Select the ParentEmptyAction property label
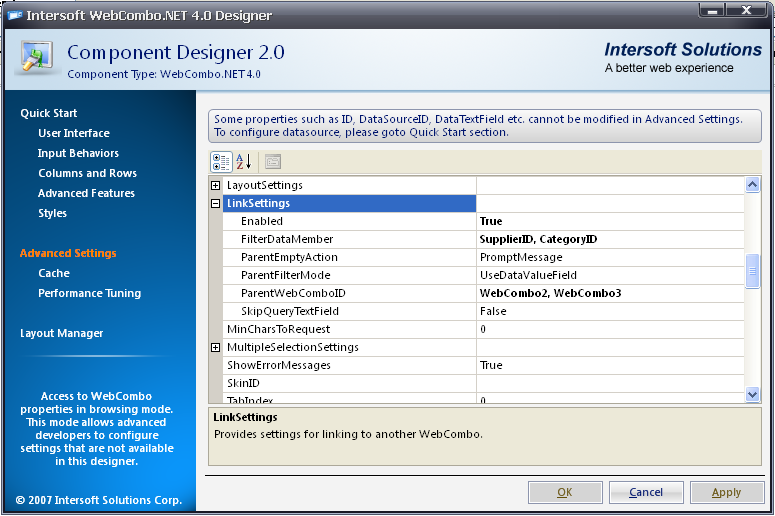775x516 pixels. click(x=289, y=258)
